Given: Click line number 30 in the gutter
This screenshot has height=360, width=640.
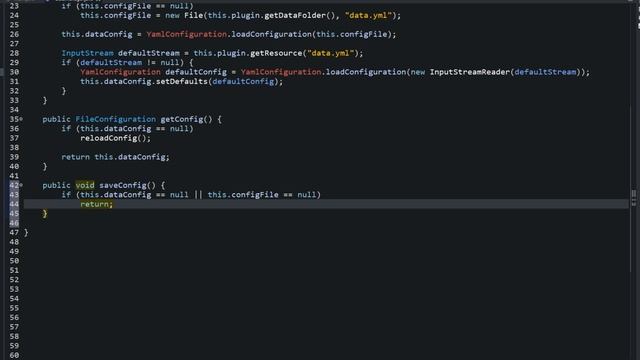Looking at the screenshot, I should [14, 72].
